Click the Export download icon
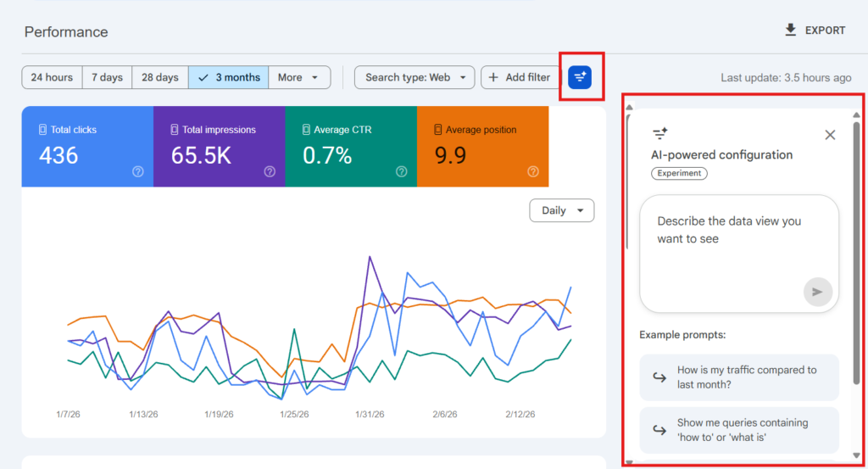The image size is (868, 469). [790, 31]
